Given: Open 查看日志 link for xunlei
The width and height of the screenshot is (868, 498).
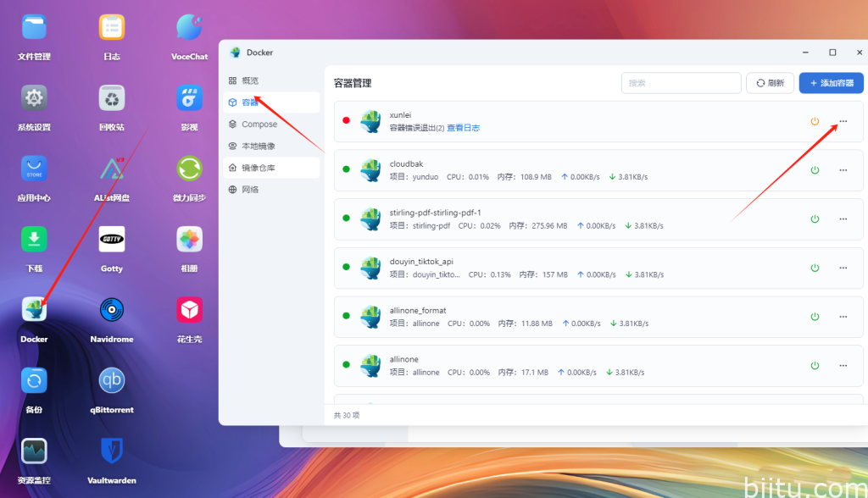Looking at the screenshot, I should pyautogui.click(x=463, y=128).
